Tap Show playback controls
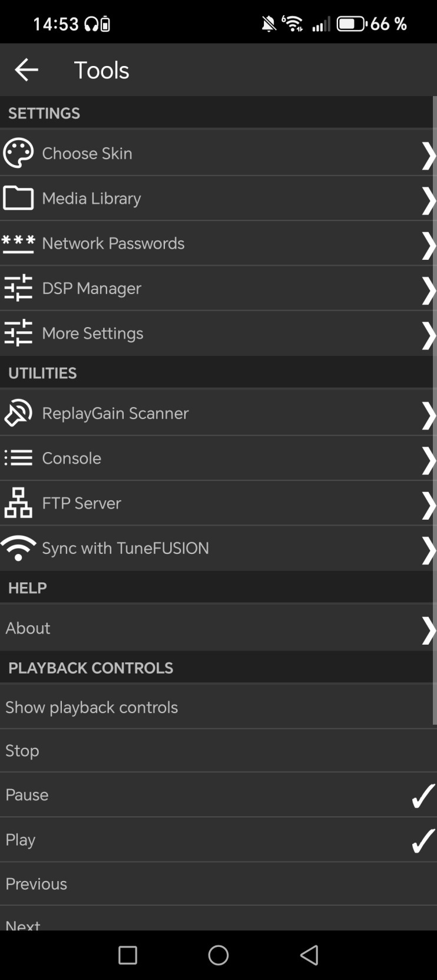The height and width of the screenshot is (980, 437). [x=92, y=707]
